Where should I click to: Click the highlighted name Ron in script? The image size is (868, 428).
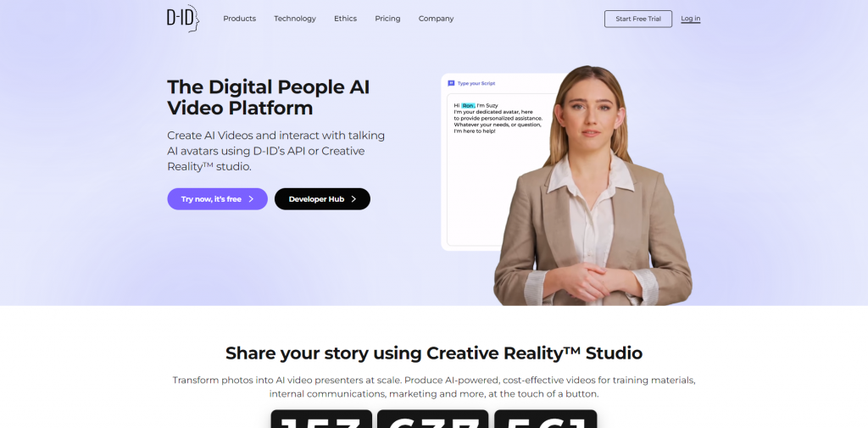point(468,105)
